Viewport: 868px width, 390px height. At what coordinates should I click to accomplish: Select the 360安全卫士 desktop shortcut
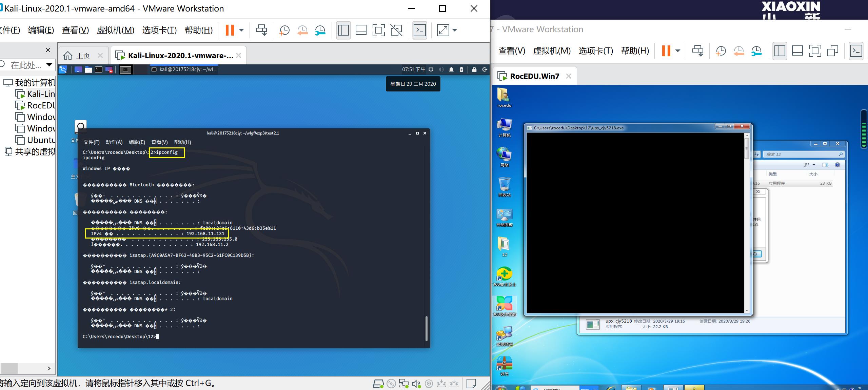coord(505,277)
